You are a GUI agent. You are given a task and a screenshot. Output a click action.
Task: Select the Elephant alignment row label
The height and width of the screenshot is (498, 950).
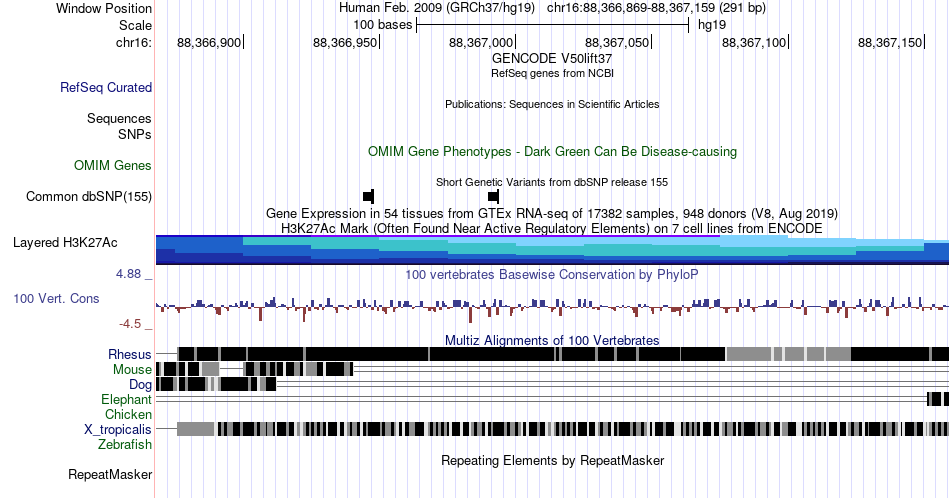pyautogui.click(x=126, y=399)
